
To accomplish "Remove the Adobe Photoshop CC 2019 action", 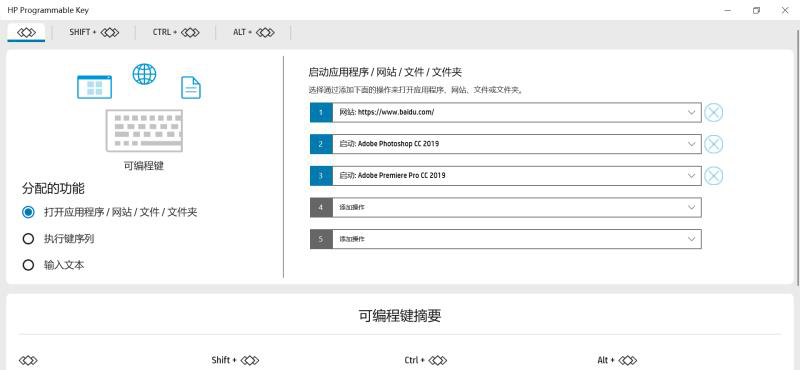I will (x=713, y=144).
